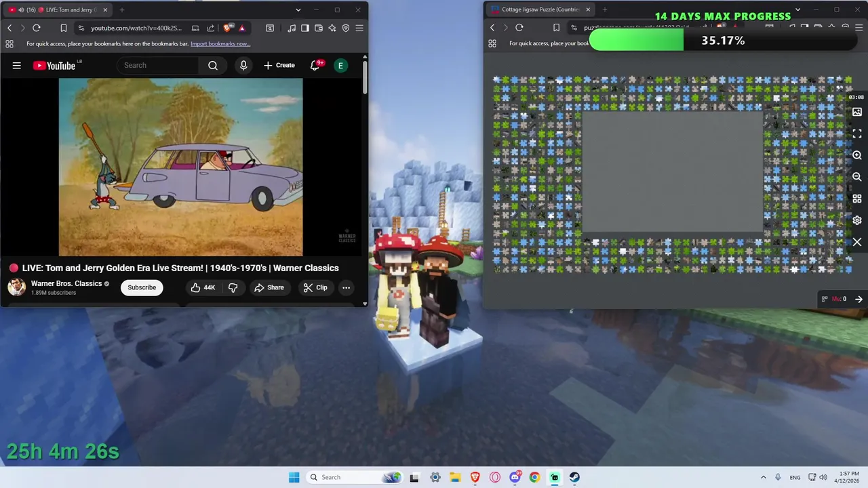Go back in the YouTube browser window
The image size is (868, 488).
(9, 28)
